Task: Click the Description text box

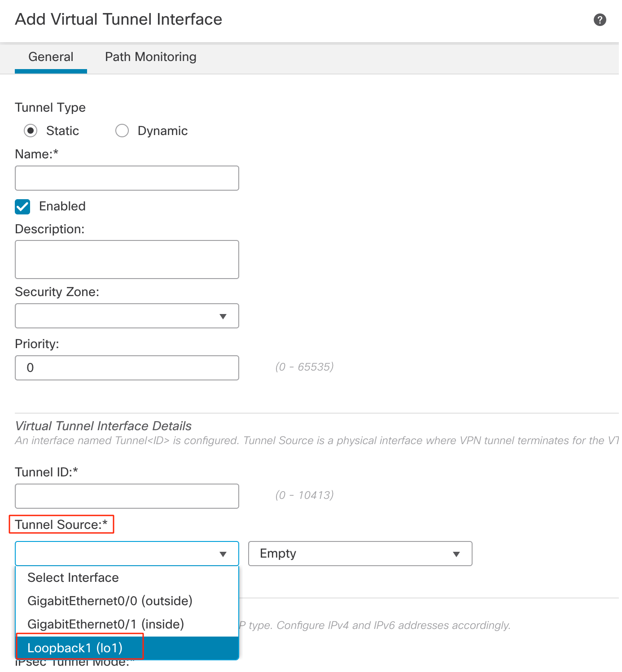Action: [127, 259]
